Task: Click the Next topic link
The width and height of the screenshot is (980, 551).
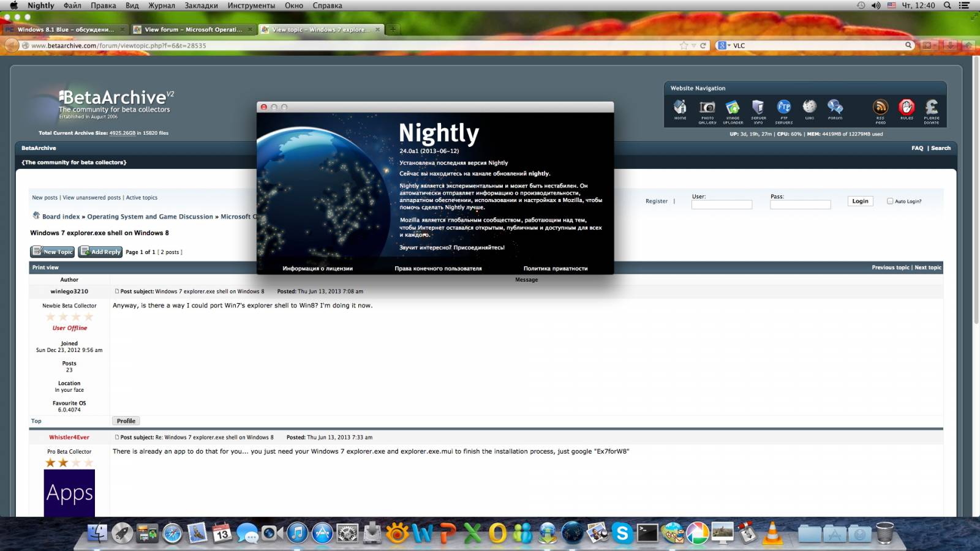Action: [928, 268]
